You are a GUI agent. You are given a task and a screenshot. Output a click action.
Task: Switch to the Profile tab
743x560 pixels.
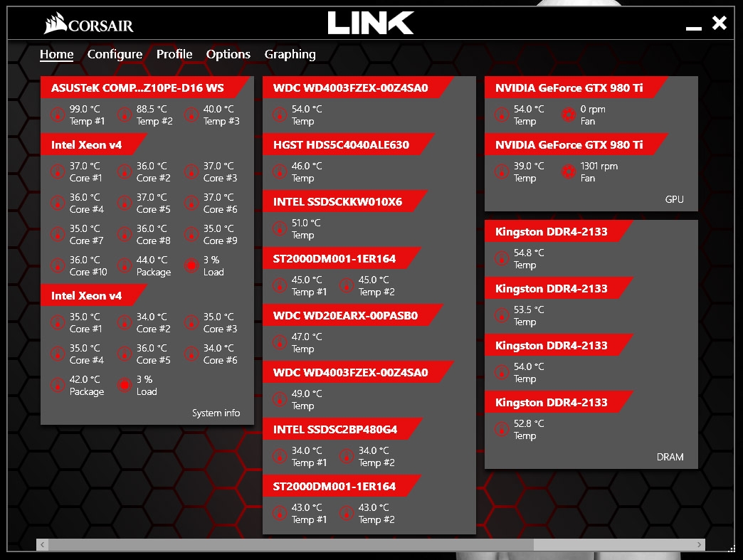pyautogui.click(x=174, y=54)
